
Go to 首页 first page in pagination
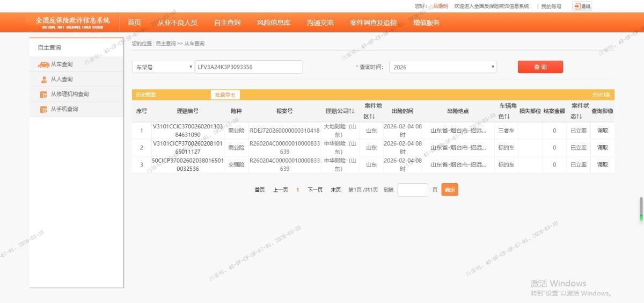coord(260,190)
